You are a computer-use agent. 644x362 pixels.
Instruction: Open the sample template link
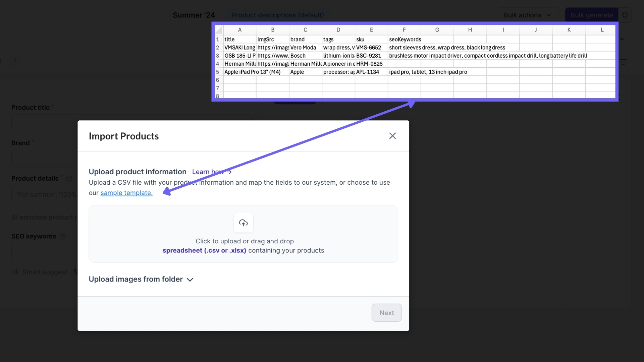coord(126,193)
